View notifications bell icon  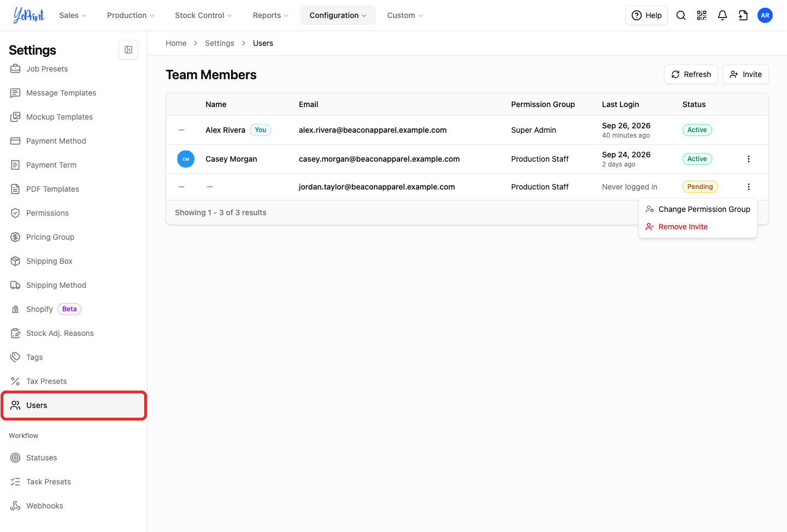point(723,15)
